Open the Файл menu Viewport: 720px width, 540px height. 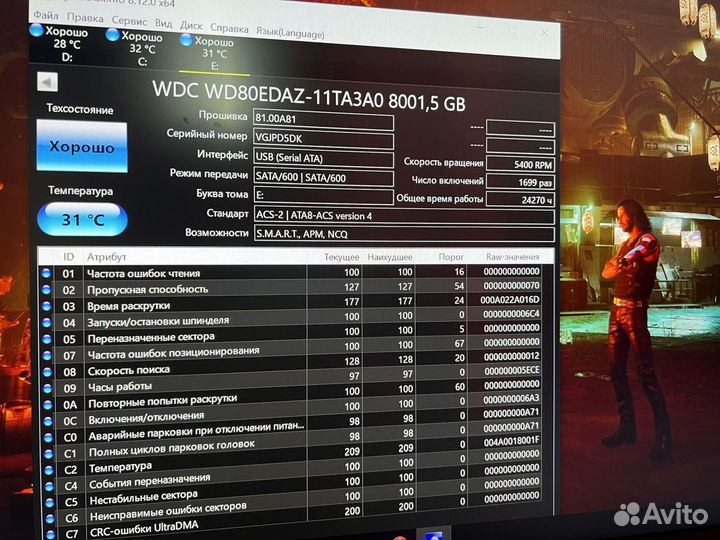(x=45, y=17)
